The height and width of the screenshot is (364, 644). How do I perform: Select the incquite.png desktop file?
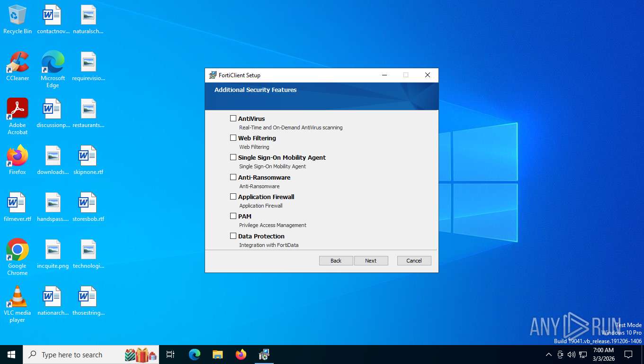coord(53,254)
